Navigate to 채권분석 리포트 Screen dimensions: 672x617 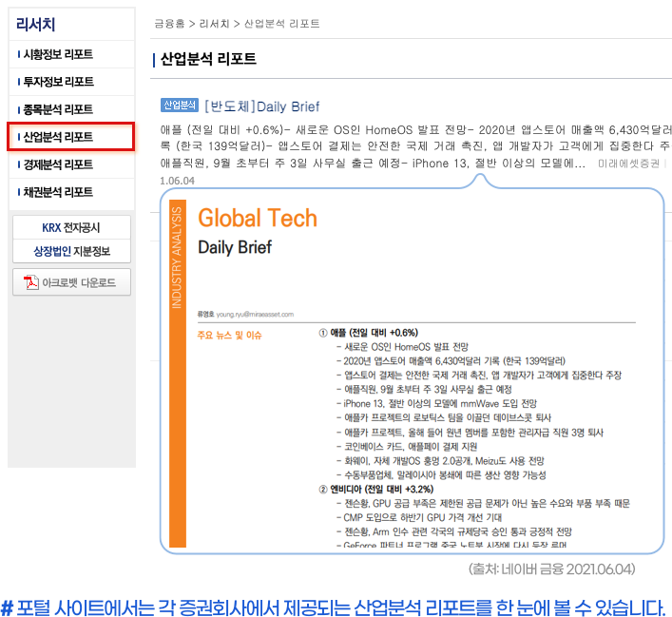pyautogui.click(x=58, y=193)
